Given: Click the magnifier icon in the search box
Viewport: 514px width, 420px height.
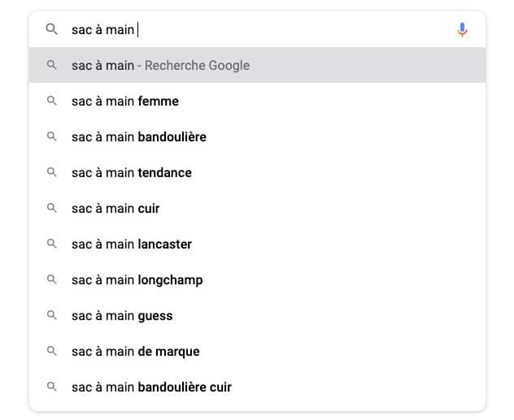Looking at the screenshot, I should tap(52, 29).
